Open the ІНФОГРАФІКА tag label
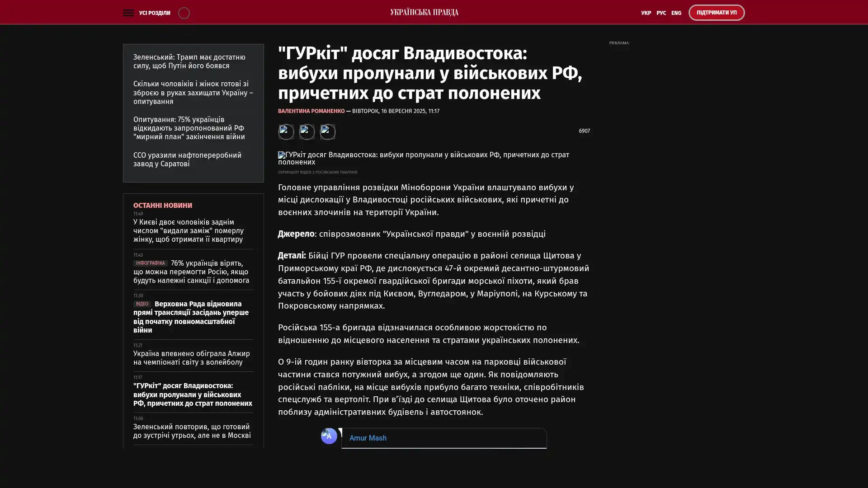This screenshot has width=868, height=488. (x=150, y=263)
